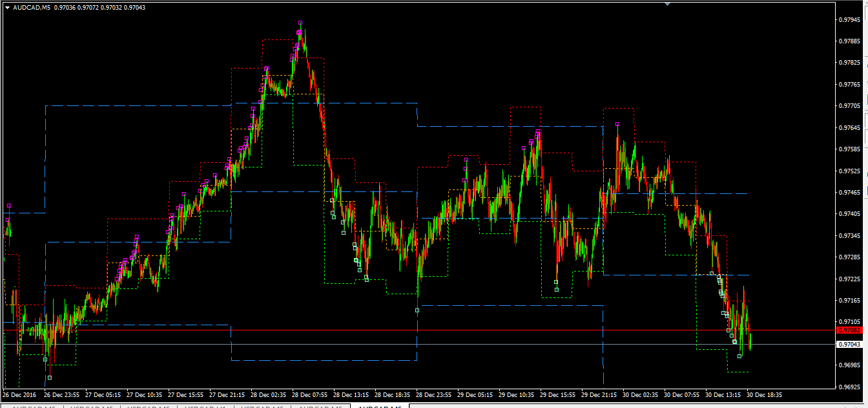Click price axis label 0.97225

pos(849,279)
